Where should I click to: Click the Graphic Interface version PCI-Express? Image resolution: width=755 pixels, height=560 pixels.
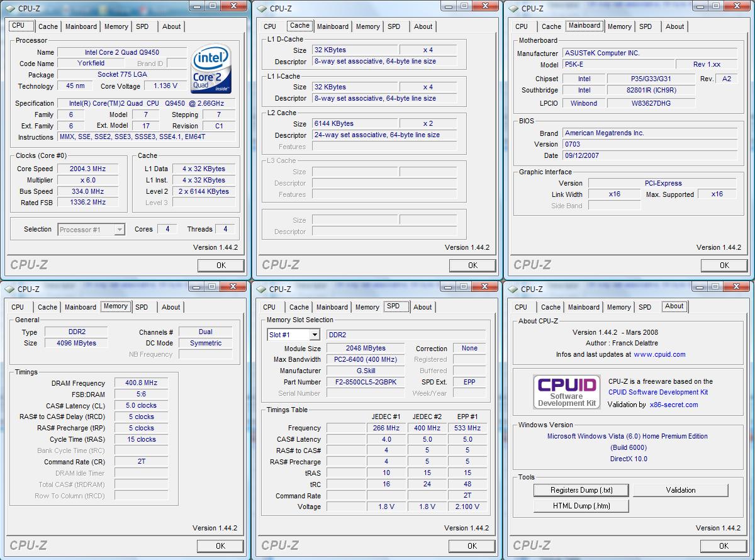(663, 183)
